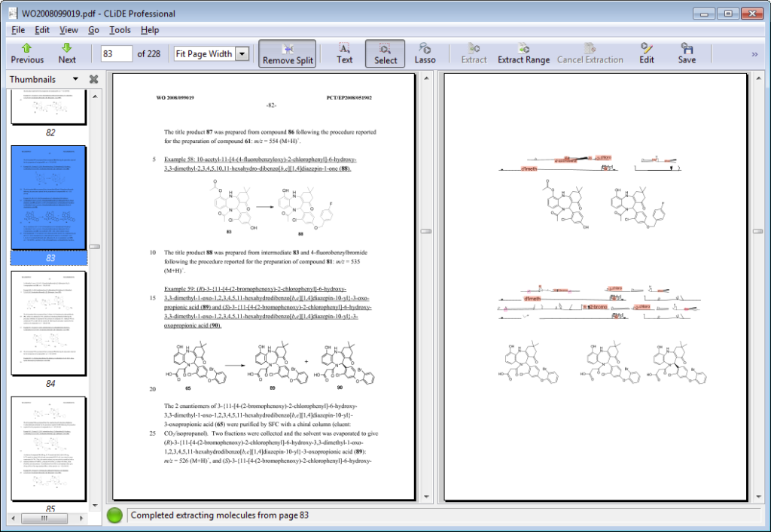Show more toolbar items via the overflow chevron
Viewport: 771px width, 532px height.
[754, 53]
